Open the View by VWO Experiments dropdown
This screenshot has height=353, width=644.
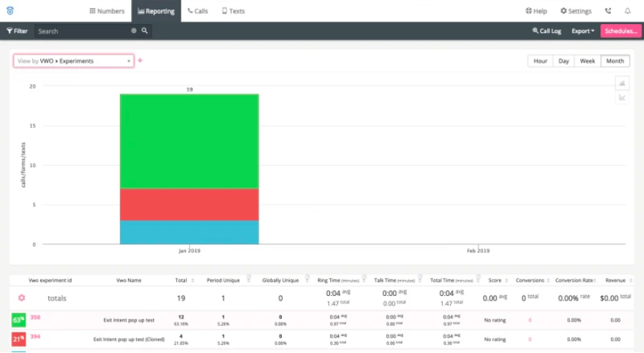click(74, 61)
